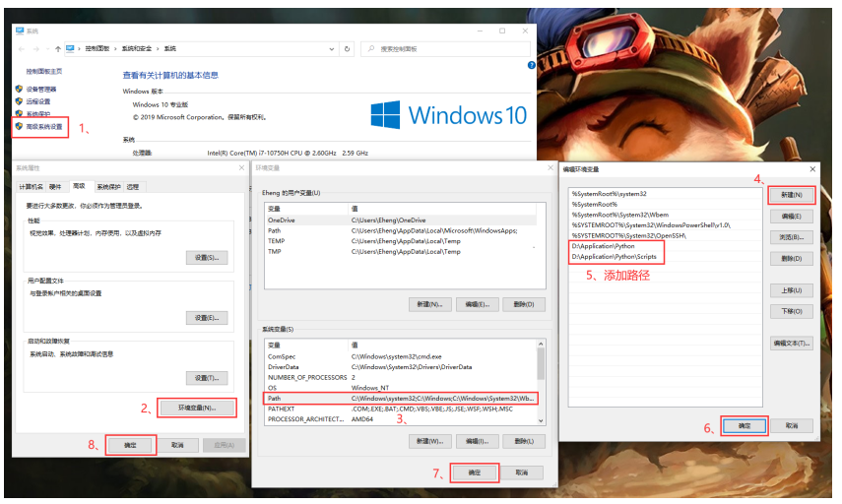This screenshot has height=504, width=842.
Task: Select ComSpec system variable row
Action: [x=401, y=356]
